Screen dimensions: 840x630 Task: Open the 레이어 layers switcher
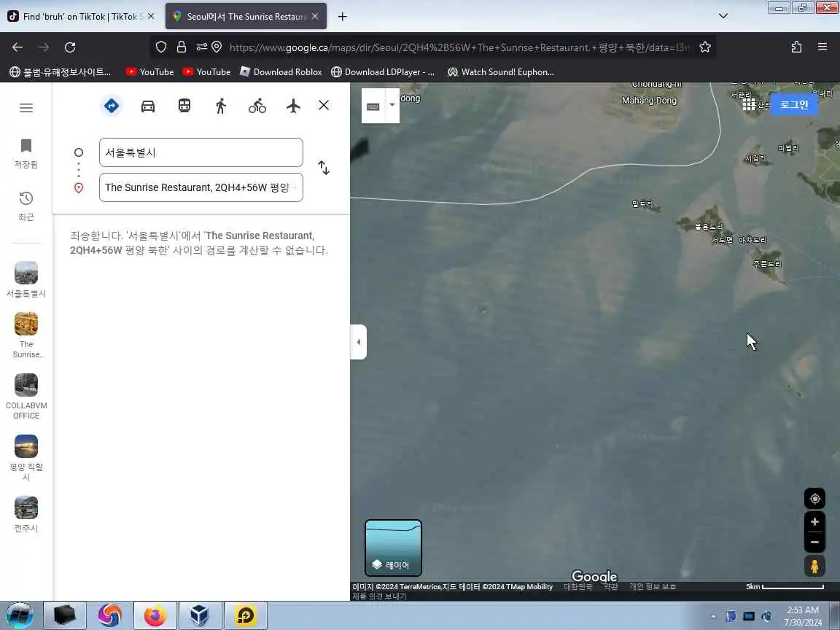point(393,548)
